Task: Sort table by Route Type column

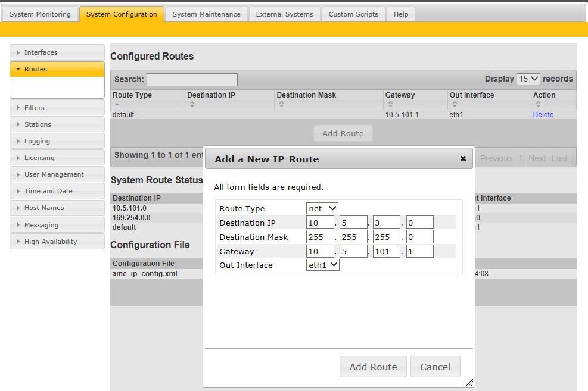Action: click(x=147, y=99)
